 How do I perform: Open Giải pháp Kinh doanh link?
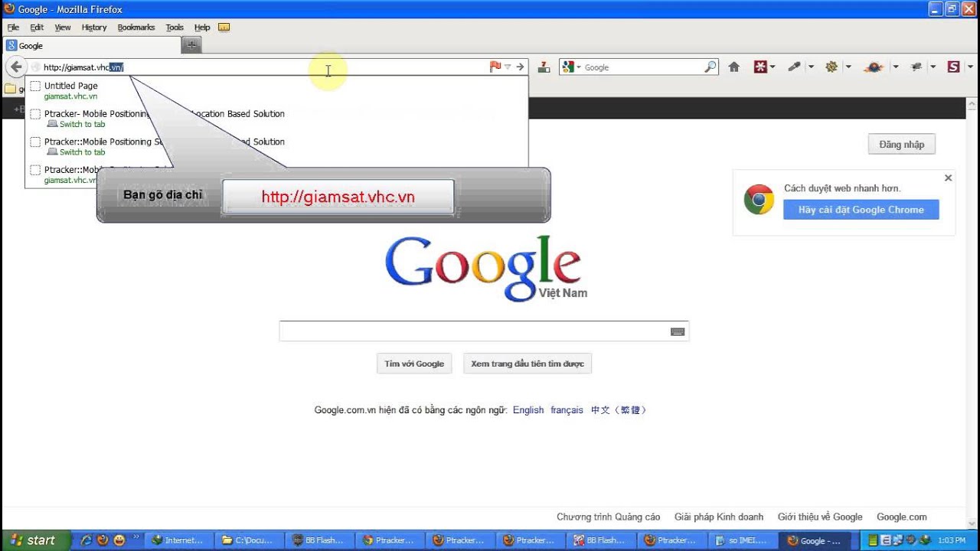719,517
